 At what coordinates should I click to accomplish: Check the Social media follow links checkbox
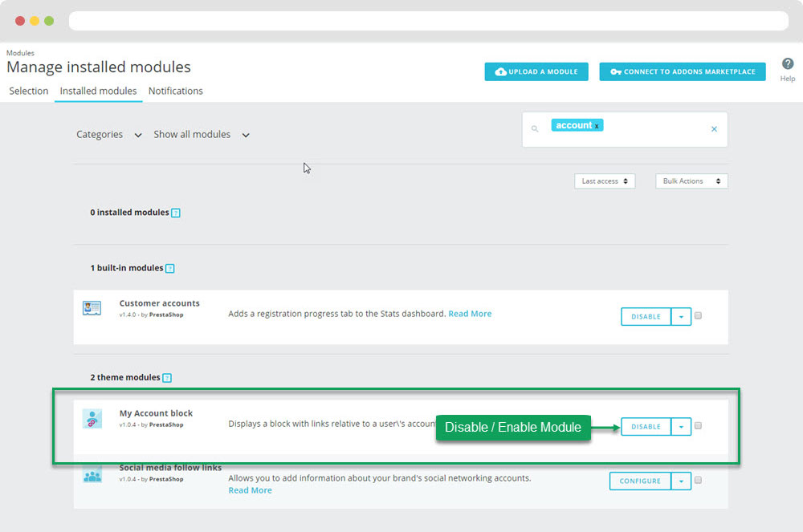pos(698,481)
